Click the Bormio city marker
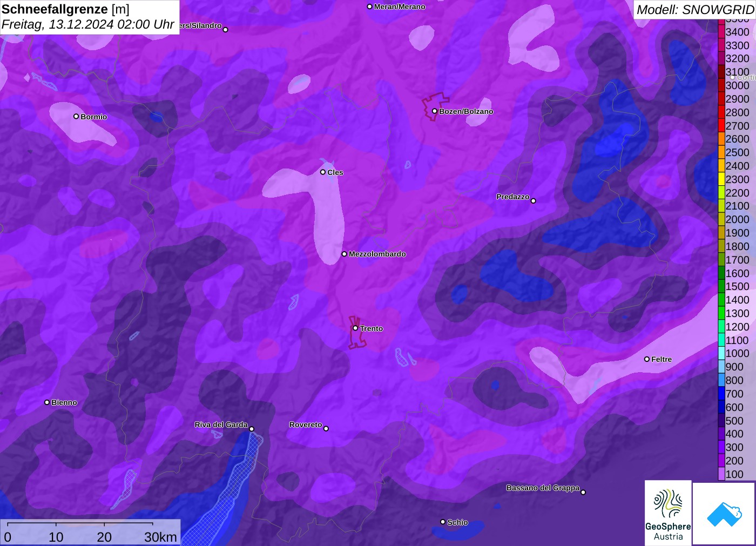This screenshot has height=546, width=756. click(76, 117)
